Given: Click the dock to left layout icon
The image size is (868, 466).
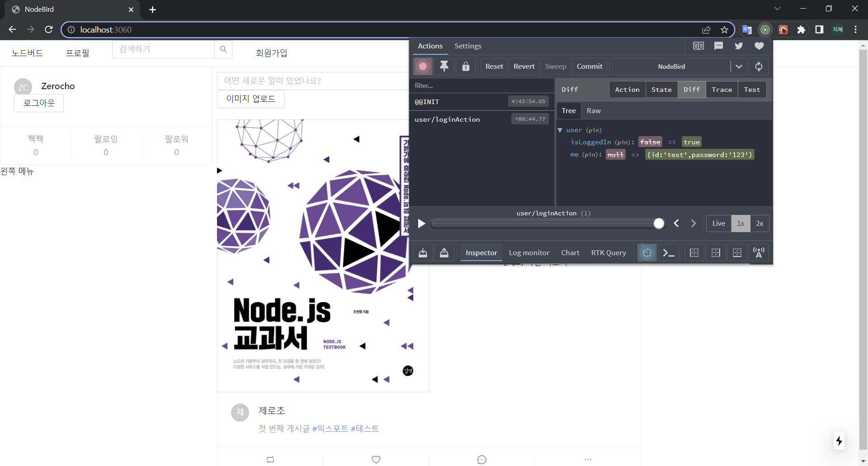Looking at the screenshot, I should pos(694,253).
